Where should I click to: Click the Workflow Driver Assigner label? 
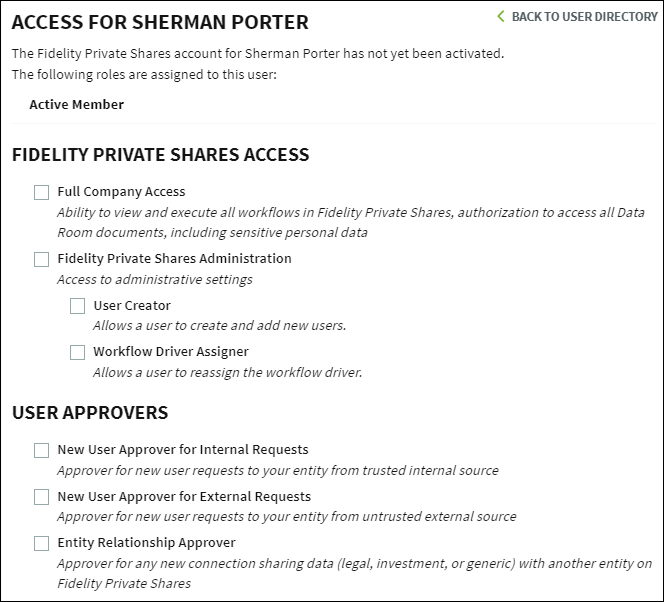coord(171,351)
